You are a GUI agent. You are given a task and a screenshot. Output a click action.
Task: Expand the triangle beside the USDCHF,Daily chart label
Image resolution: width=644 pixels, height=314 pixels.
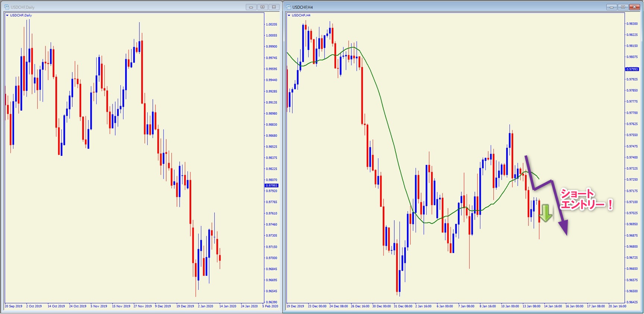7,15
